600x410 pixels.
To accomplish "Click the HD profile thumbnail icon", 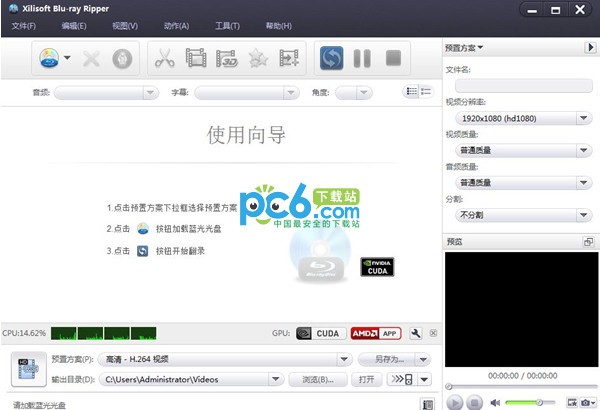I will 29,369.
